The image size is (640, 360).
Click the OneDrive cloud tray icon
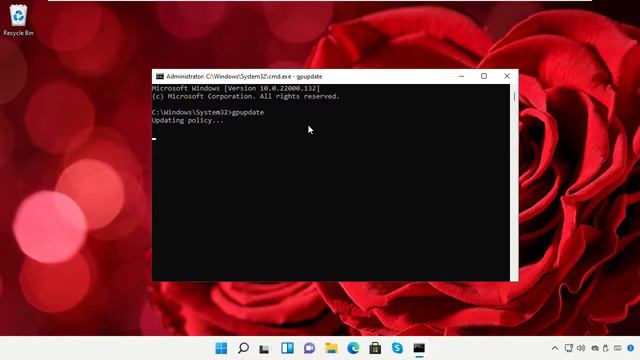[595, 348]
